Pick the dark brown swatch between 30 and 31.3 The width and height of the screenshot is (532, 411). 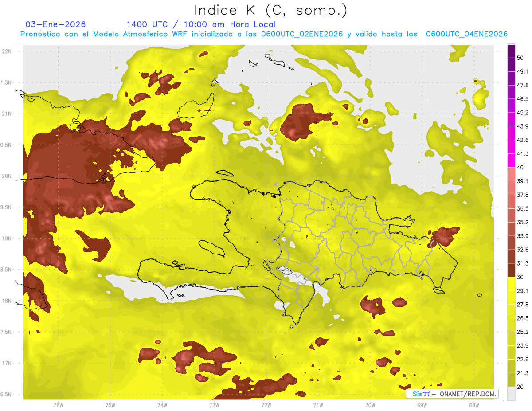512,270
